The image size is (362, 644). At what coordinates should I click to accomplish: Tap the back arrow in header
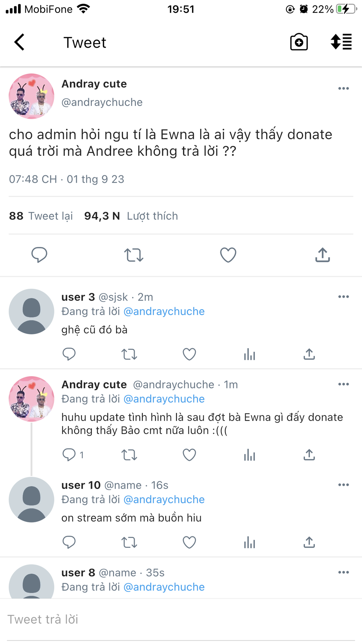pos(19,42)
